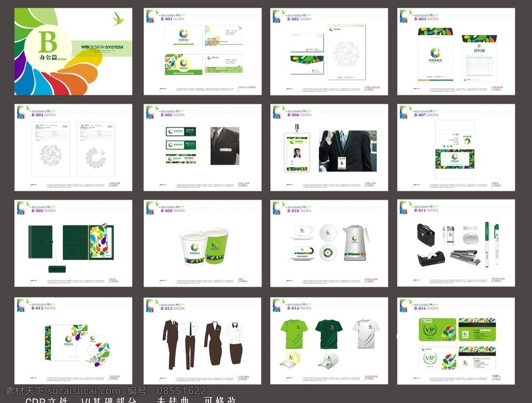
Task: Select the B-005 name badge page
Action: point(203,147)
